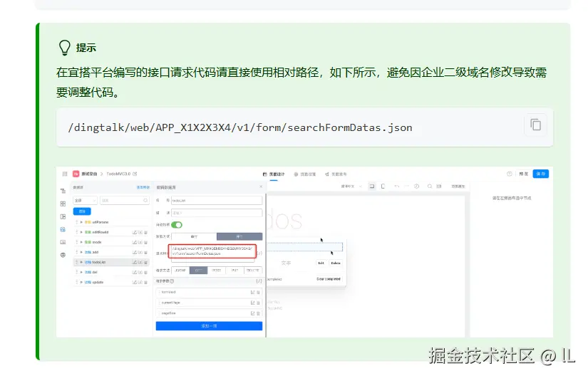Edit the editRowId row

(x=135, y=232)
